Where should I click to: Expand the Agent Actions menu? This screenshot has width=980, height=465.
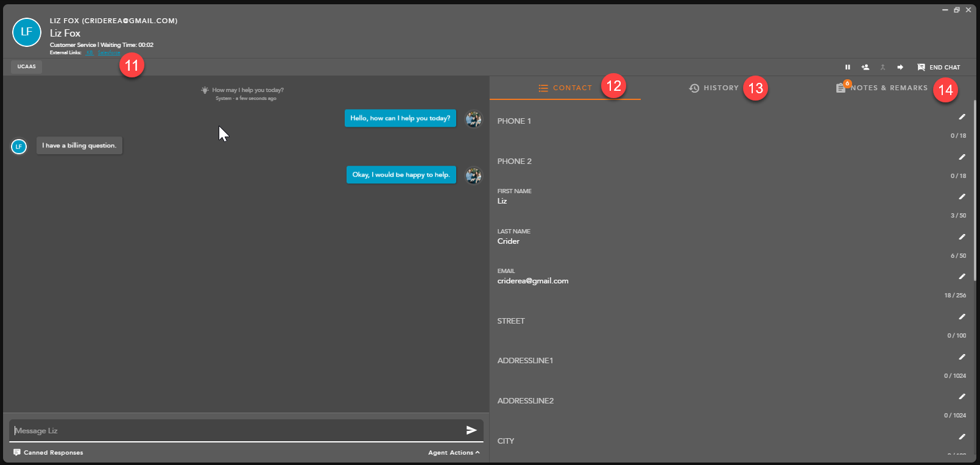pyautogui.click(x=454, y=453)
